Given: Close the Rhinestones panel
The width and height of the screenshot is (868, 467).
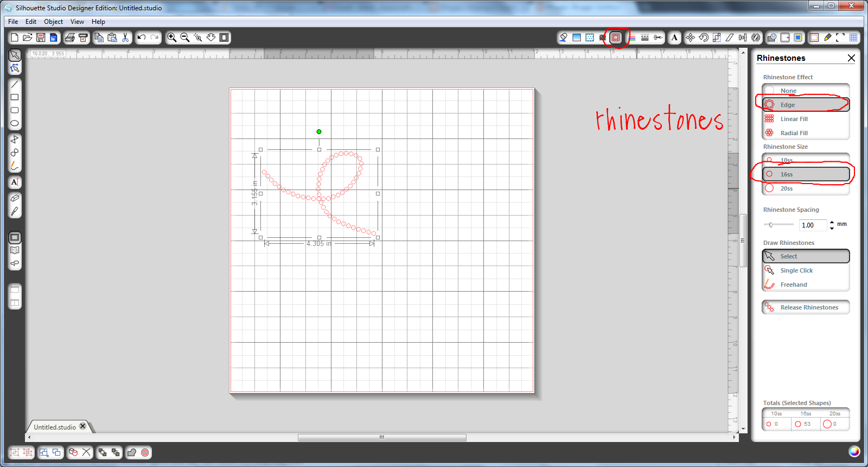Looking at the screenshot, I should point(851,58).
